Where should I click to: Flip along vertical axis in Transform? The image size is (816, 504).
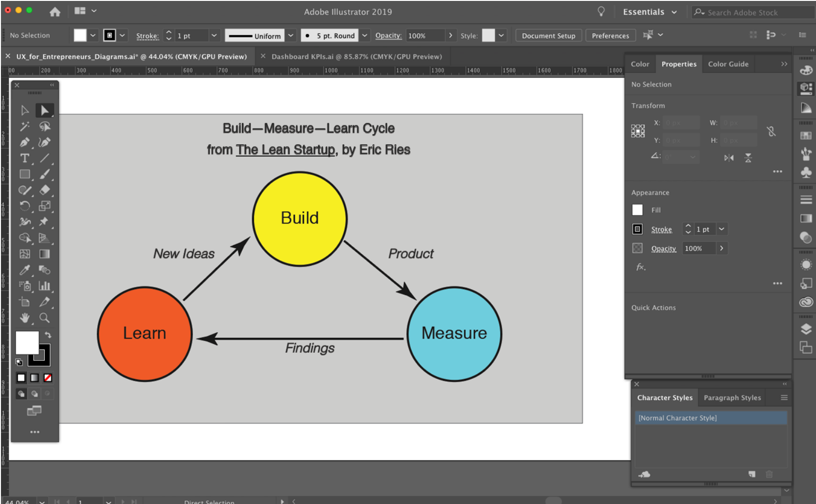(x=748, y=158)
